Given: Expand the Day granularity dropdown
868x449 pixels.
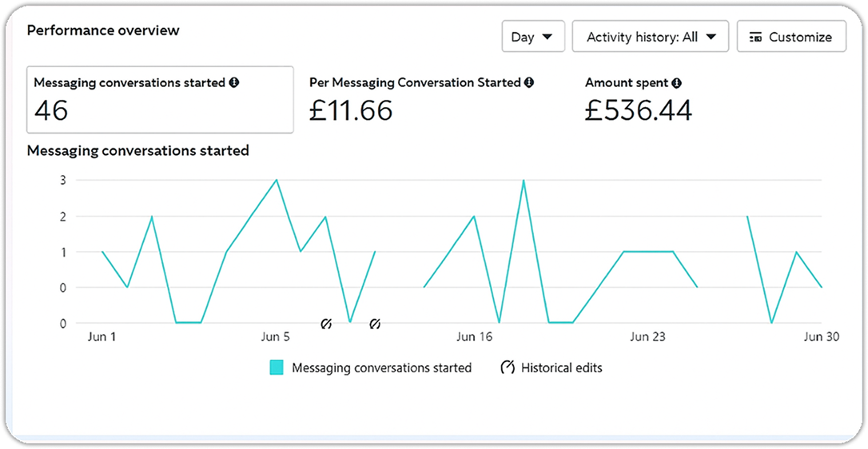Looking at the screenshot, I should (x=532, y=37).
